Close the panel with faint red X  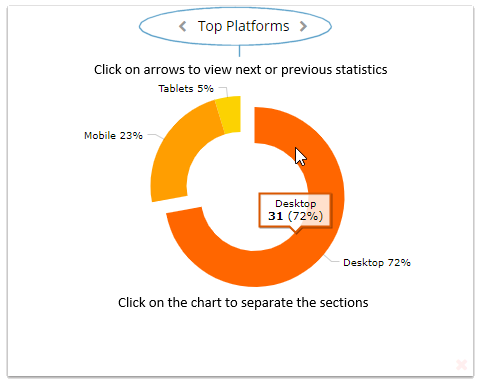462,365
